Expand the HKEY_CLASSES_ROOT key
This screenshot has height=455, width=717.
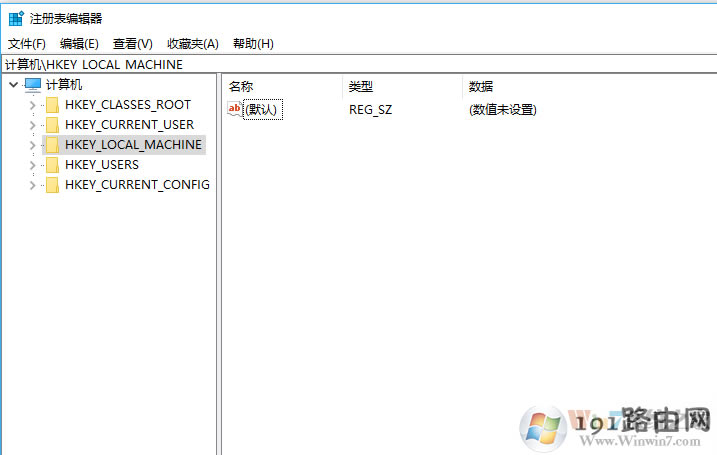[32, 105]
